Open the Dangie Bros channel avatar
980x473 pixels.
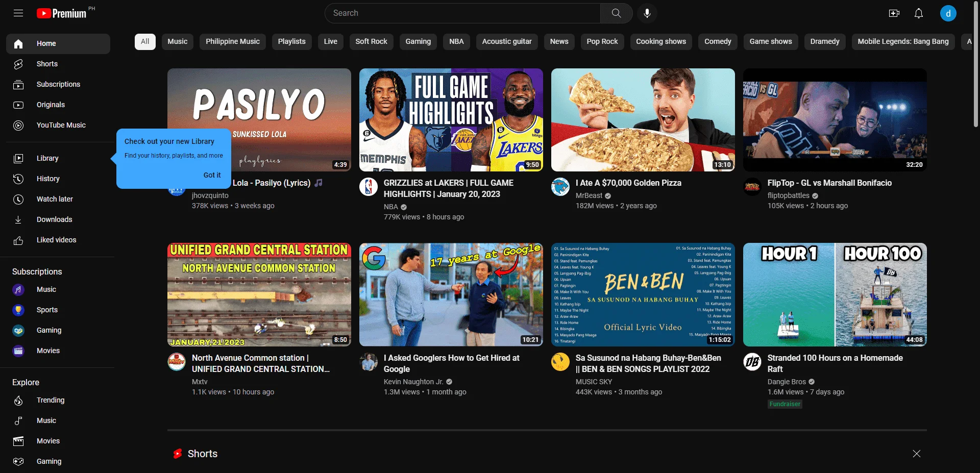tap(752, 362)
